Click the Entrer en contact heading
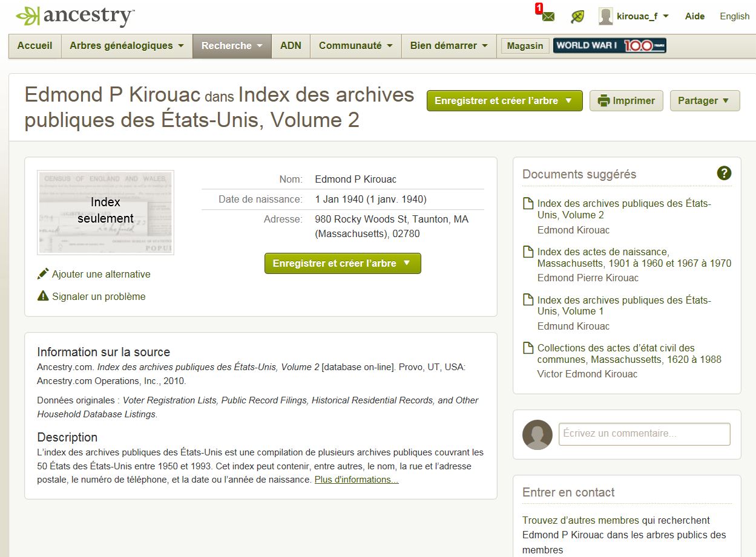The height and width of the screenshot is (557, 756). coord(568,492)
